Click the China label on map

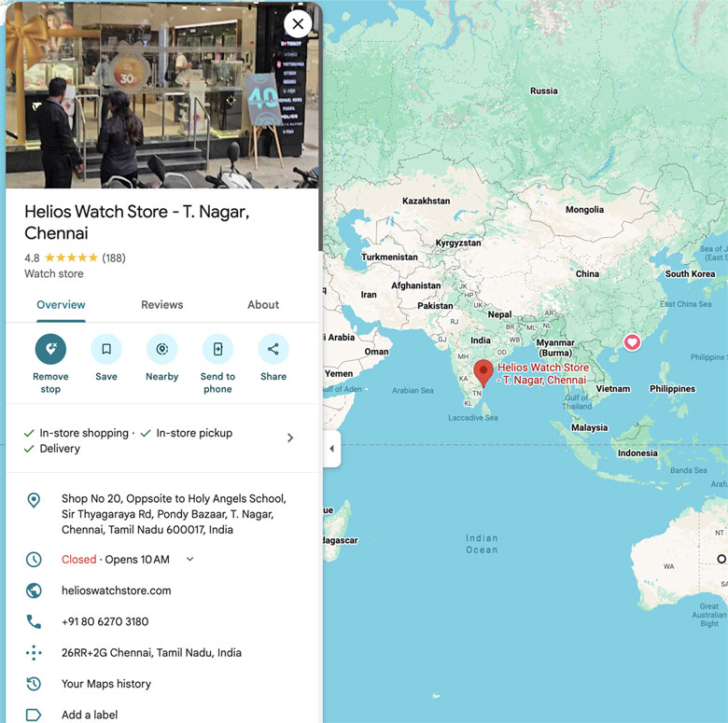pyautogui.click(x=587, y=273)
